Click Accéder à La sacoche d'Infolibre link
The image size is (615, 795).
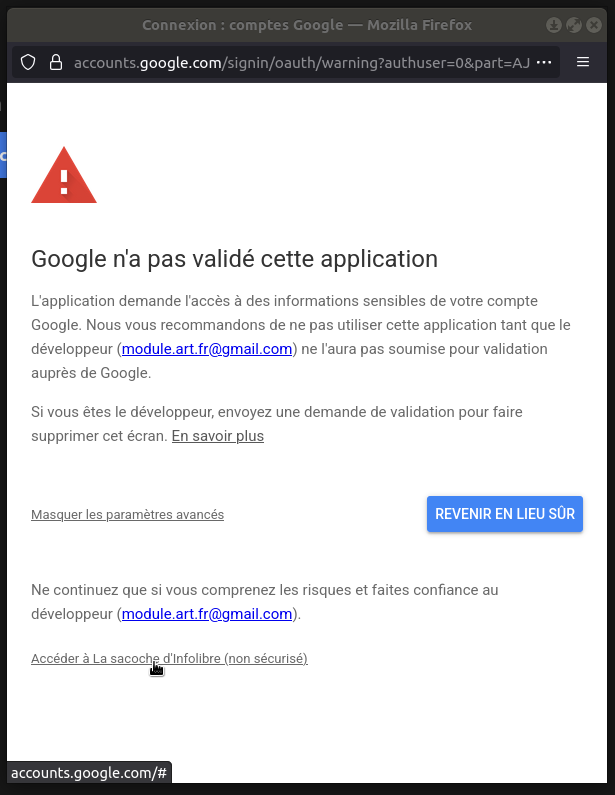[x=169, y=658]
